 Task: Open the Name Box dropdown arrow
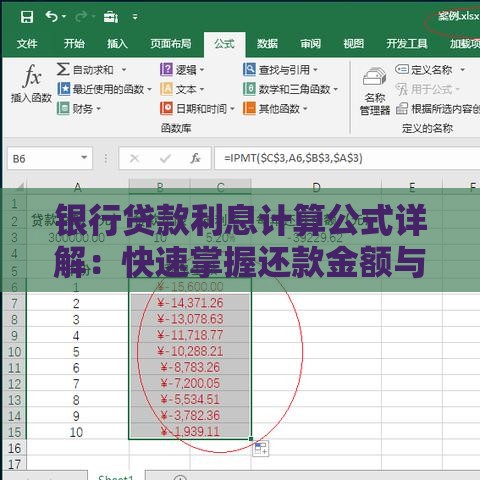click(x=84, y=158)
